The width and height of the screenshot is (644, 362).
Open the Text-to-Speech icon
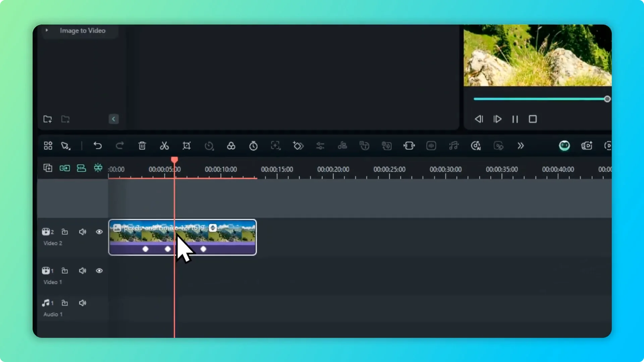coord(365,146)
